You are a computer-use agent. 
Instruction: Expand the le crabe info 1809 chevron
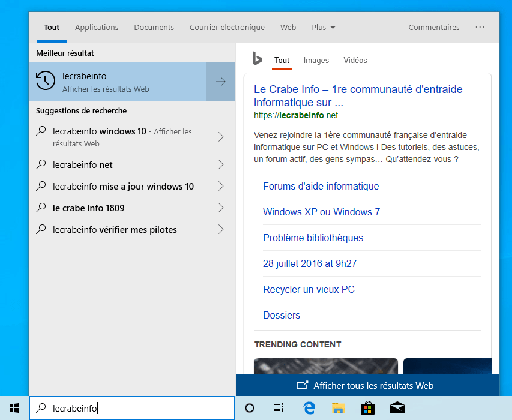coord(221,208)
